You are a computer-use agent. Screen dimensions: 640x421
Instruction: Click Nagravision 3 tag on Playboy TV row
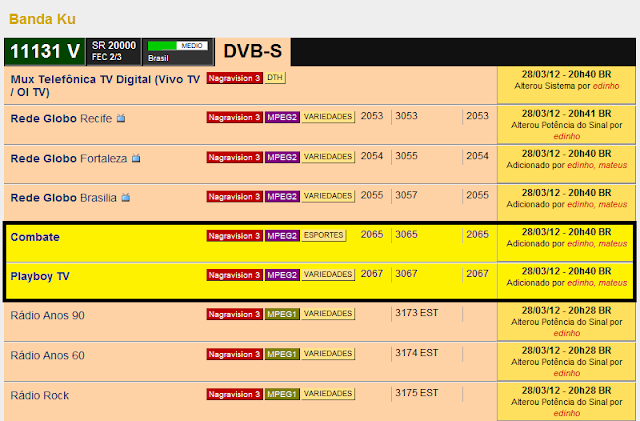234,275
